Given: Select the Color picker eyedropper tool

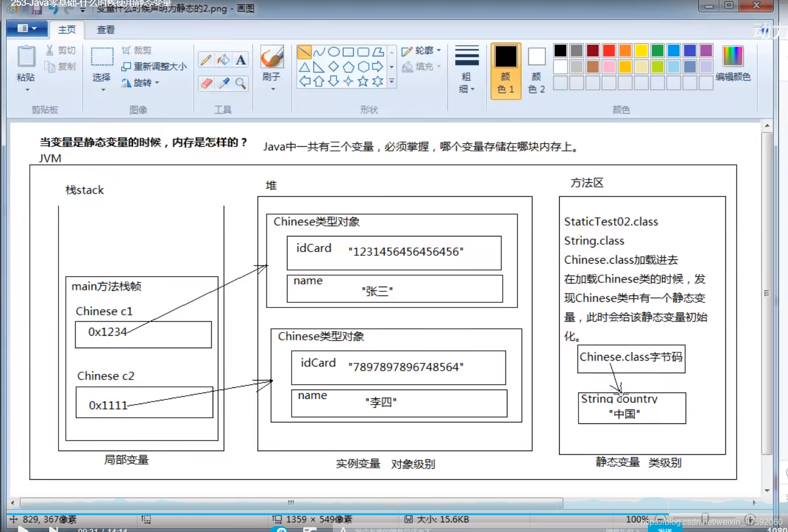Looking at the screenshot, I should point(223,83).
